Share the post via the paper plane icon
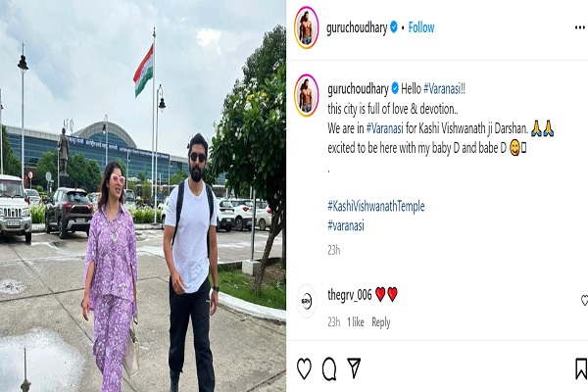This screenshot has width=588, height=392. (354, 367)
